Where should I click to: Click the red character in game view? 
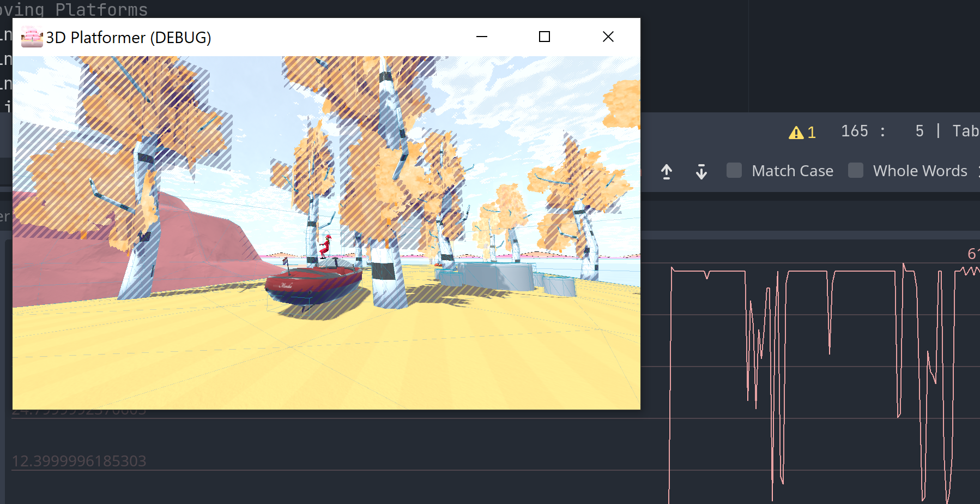click(325, 247)
